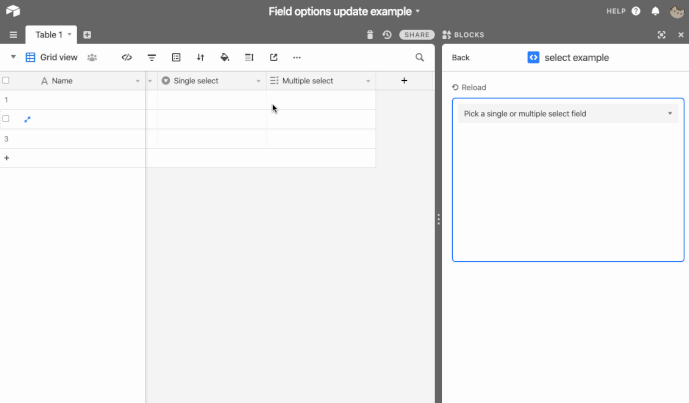The height and width of the screenshot is (403, 689).
Task: Open the narrow column's dropdown arrow
Action: (150, 81)
